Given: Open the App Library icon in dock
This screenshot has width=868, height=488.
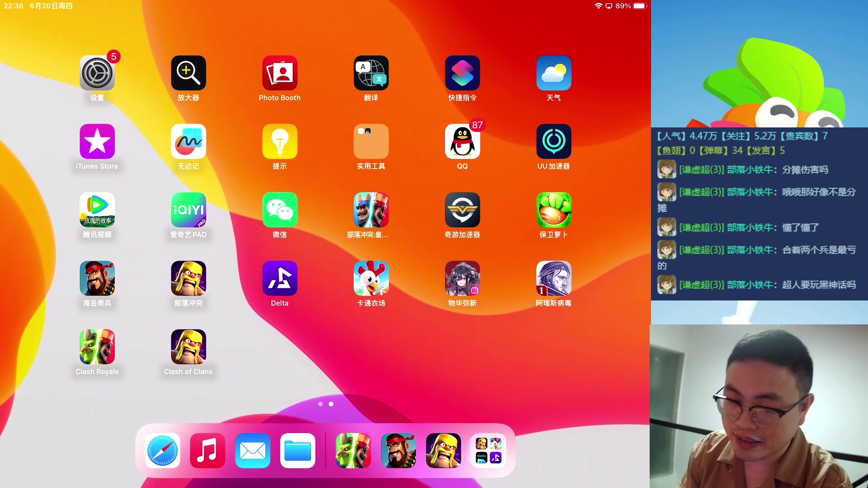Looking at the screenshot, I should [x=488, y=450].
